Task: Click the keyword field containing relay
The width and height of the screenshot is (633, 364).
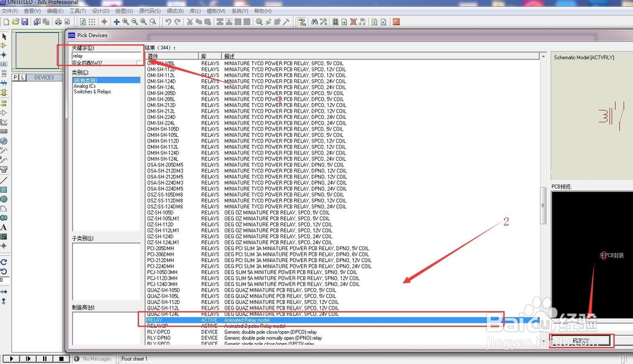Action: [106, 56]
